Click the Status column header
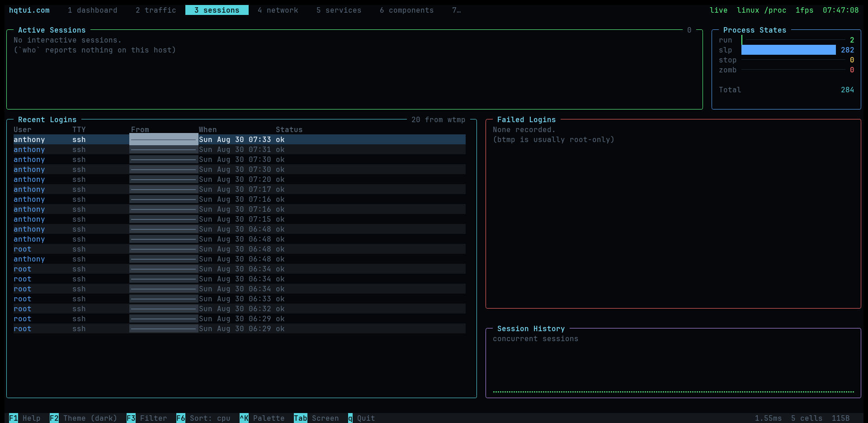 [x=289, y=129]
